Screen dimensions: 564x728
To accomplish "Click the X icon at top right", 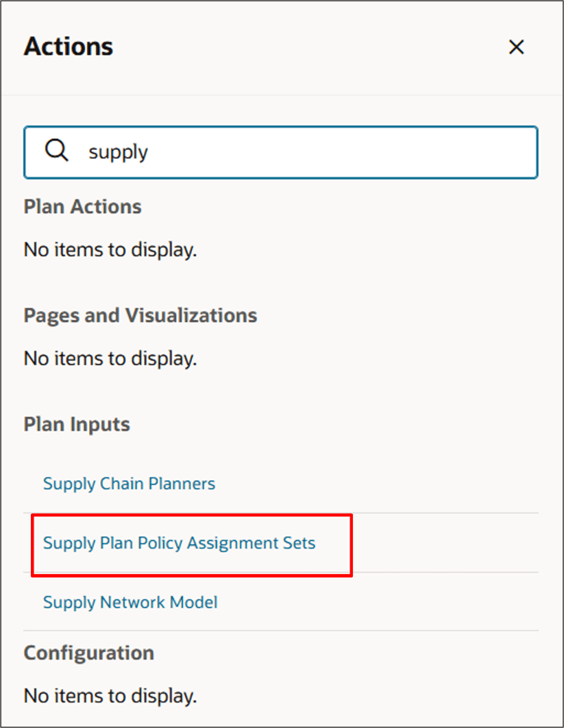I will point(516,47).
